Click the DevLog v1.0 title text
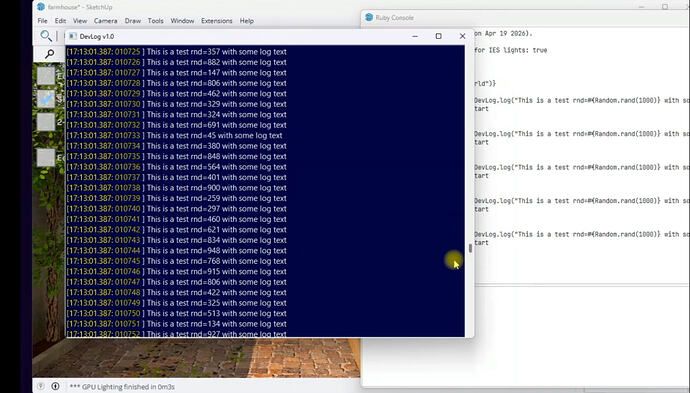This screenshot has width=690, height=393. click(x=97, y=37)
